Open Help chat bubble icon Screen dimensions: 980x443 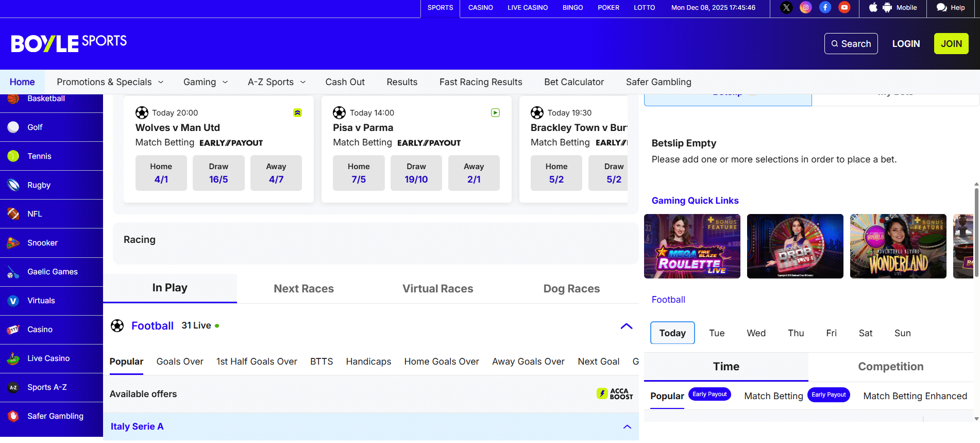941,8
